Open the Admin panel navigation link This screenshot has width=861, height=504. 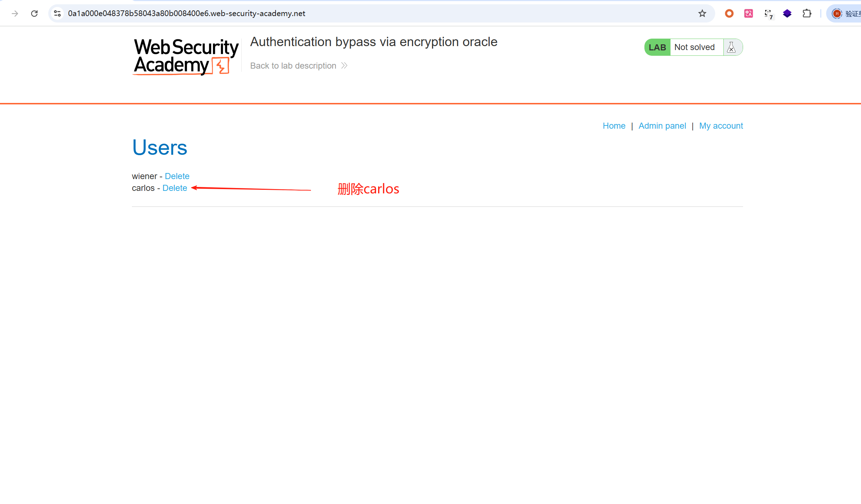pos(662,126)
